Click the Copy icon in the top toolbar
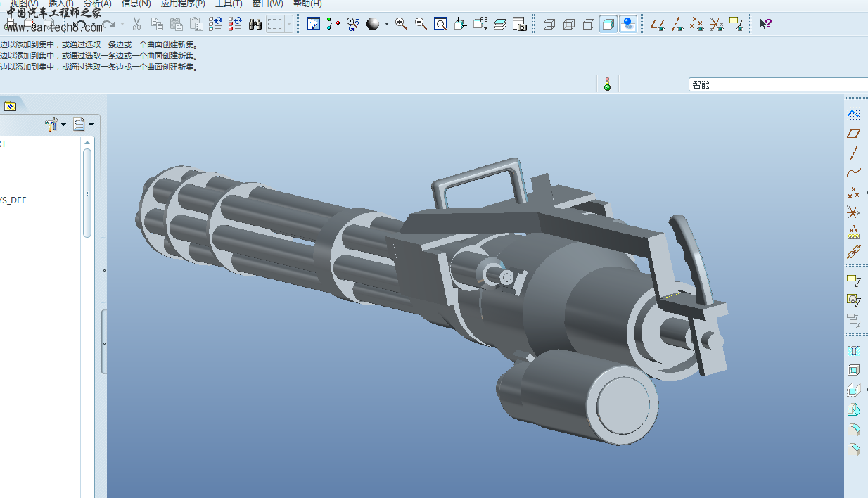Viewport: 868px width, 498px height. (157, 25)
